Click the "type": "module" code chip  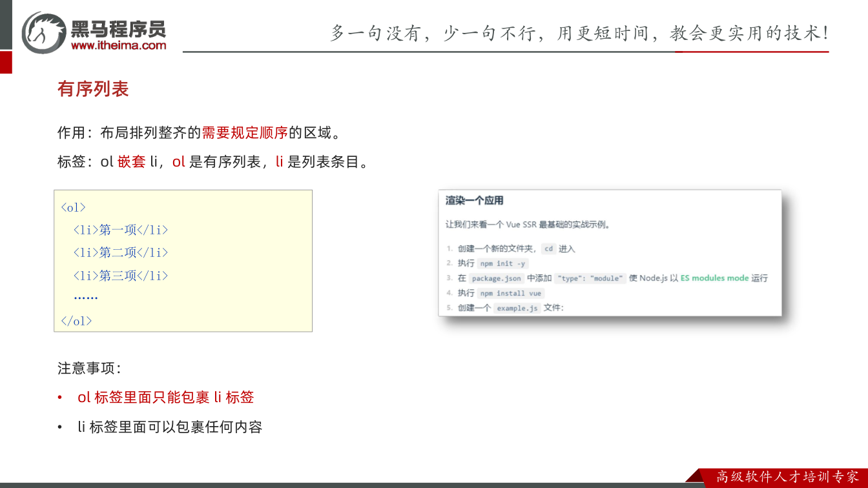[590, 278]
